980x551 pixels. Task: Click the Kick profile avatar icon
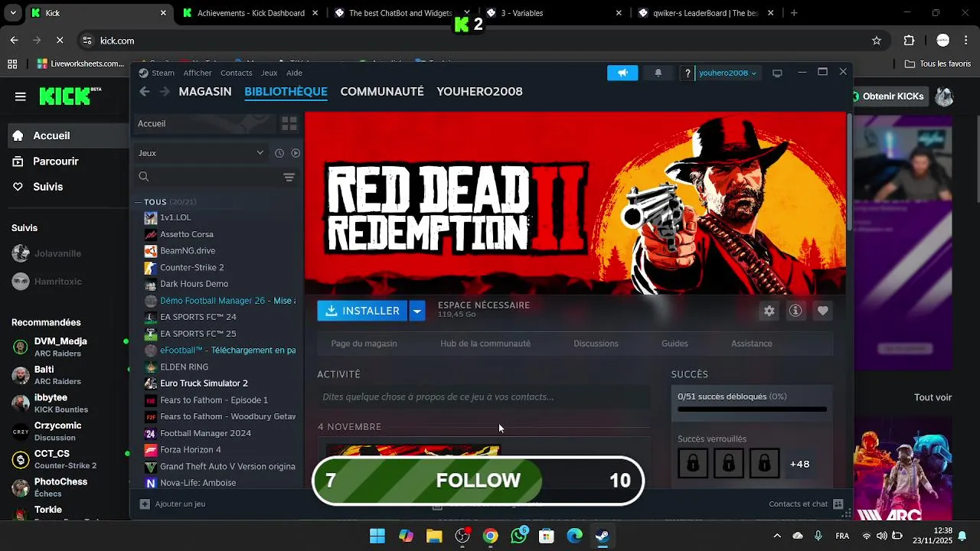944,96
